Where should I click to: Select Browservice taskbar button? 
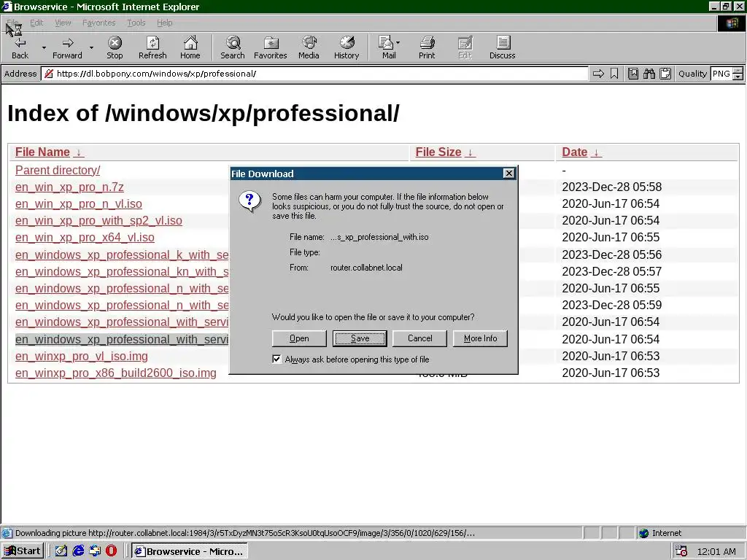(190, 551)
